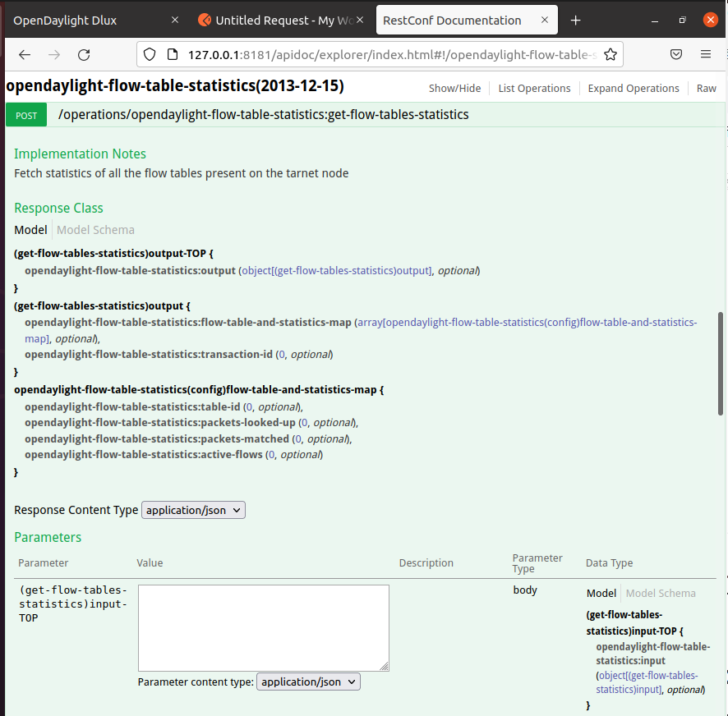Screen dimensions: 728x716
Task: Click the textarea resize handle
Action: click(384, 666)
